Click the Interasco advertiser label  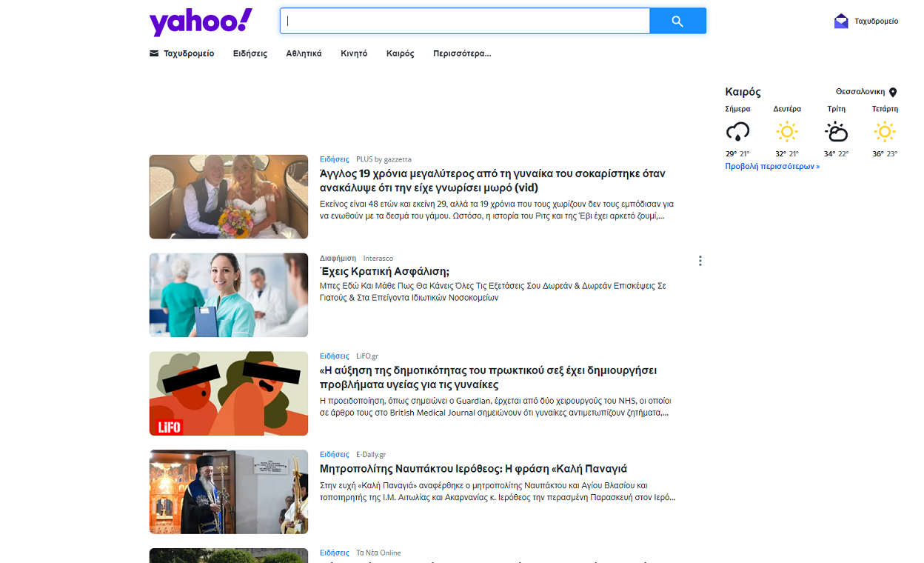point(378,258)
